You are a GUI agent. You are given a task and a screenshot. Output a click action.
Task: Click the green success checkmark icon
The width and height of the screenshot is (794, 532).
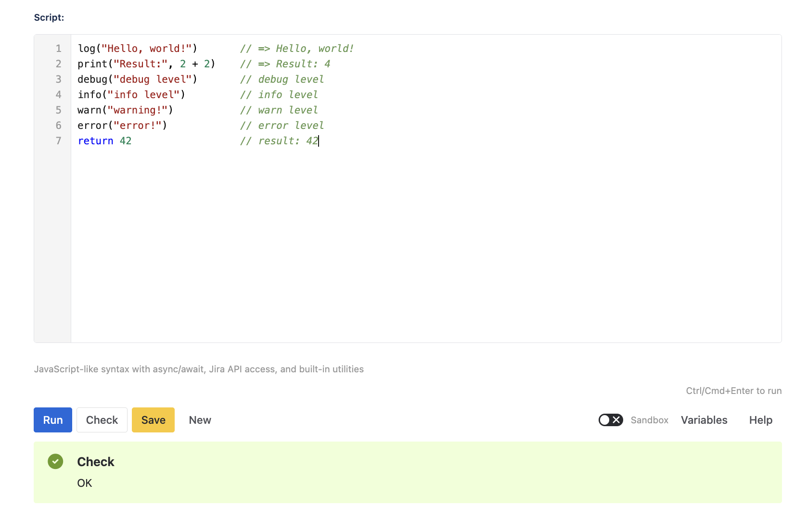55,461
